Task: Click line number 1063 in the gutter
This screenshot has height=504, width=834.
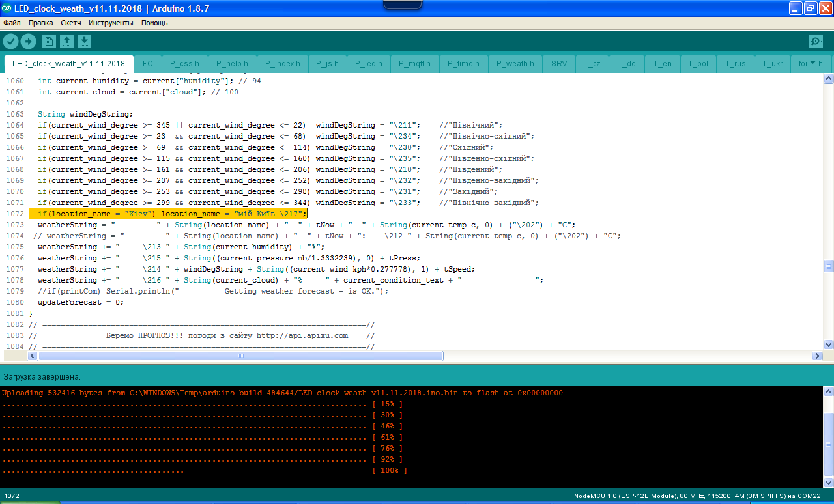Action: pyautogui.click(x=14, y=114)
